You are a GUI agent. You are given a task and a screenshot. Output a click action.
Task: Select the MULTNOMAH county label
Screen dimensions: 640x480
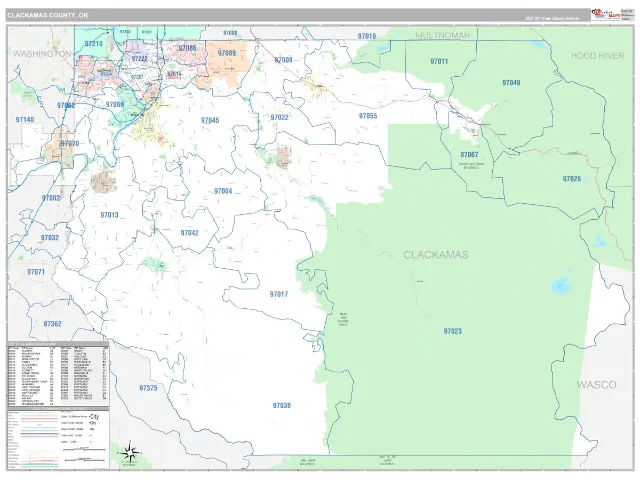442,36
